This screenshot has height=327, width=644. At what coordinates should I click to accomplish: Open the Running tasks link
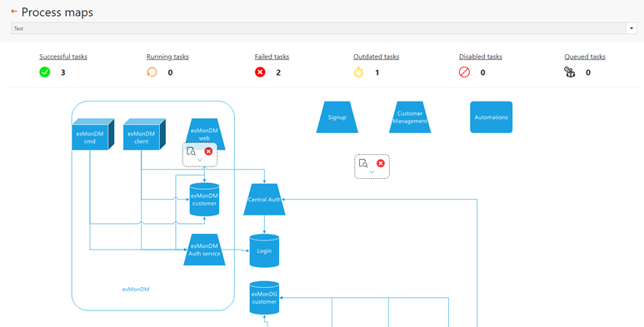click(167, 57)
